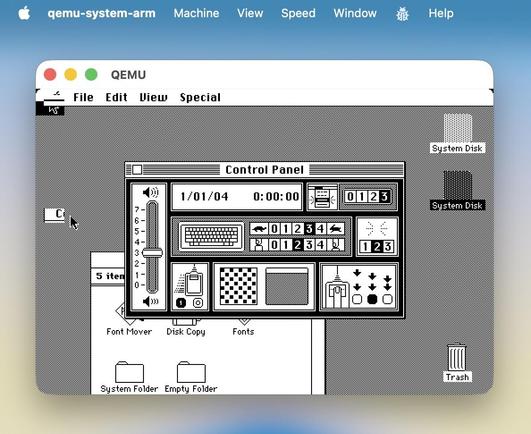Click the left finger icon in repeat-delay row

point(259,245)
